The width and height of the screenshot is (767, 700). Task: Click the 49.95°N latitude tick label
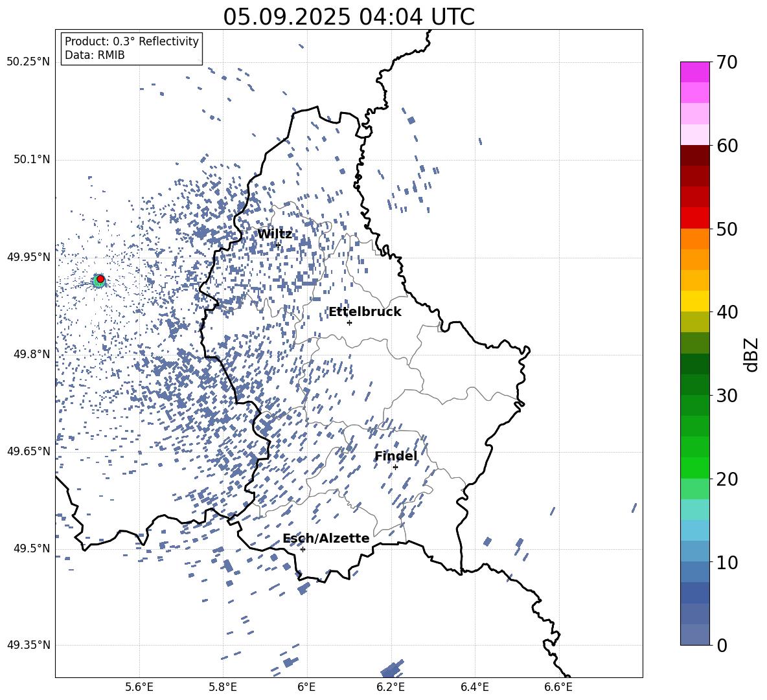29,256
